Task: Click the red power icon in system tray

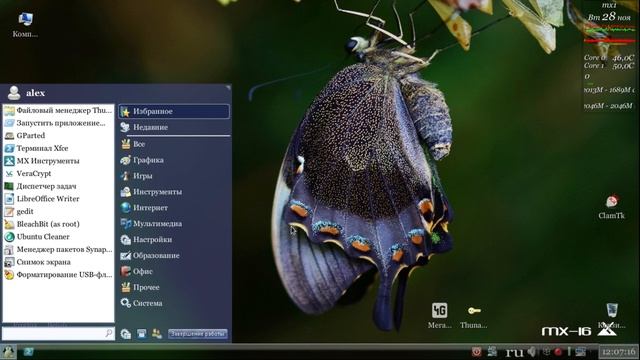Action: click(476, 351)
